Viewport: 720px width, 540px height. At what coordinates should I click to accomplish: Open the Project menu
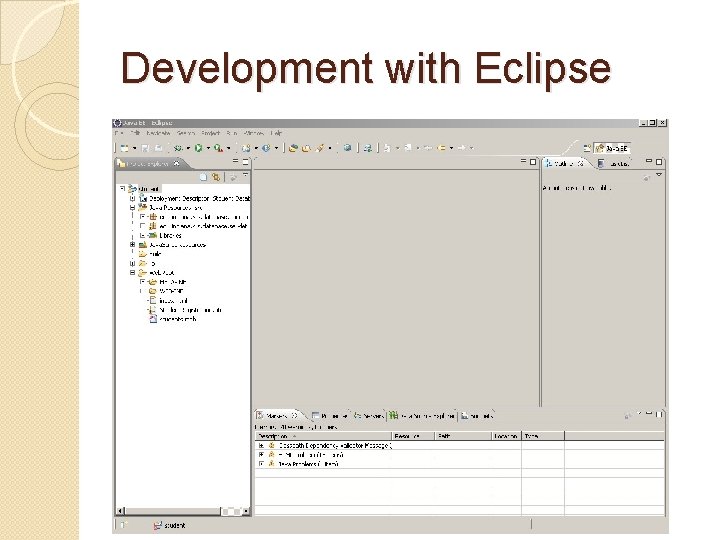pyautogui.click(x=211, y=133)
